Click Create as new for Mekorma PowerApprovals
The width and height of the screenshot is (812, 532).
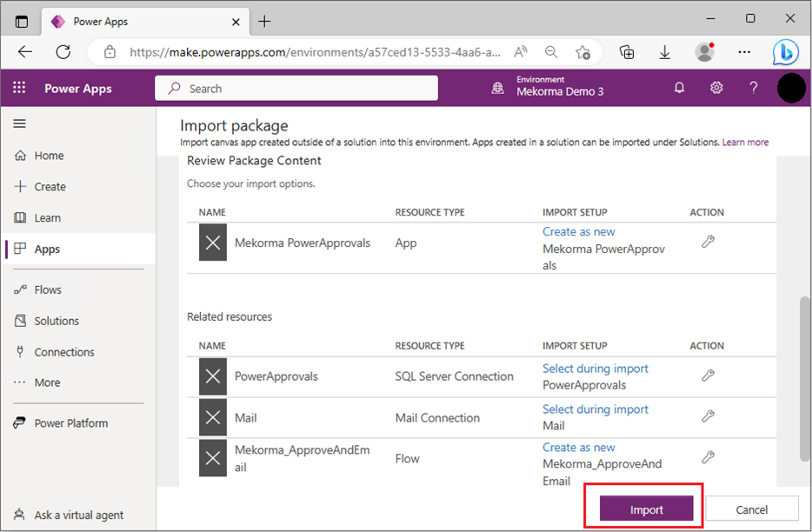point(578,232)
